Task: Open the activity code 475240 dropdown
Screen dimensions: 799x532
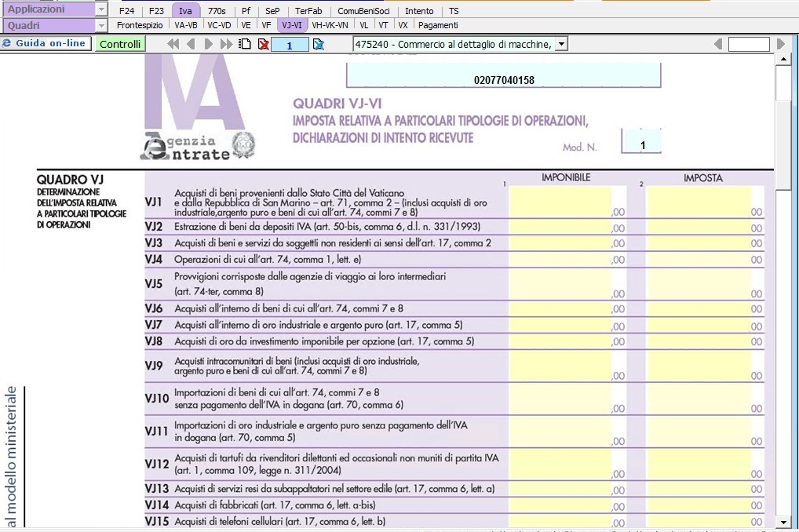Action: [561, 44]
